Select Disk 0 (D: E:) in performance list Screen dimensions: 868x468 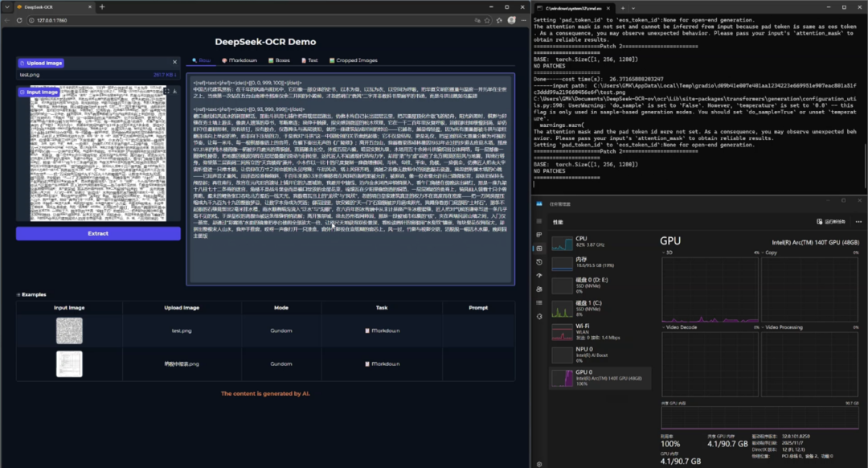tap(600, 285)
